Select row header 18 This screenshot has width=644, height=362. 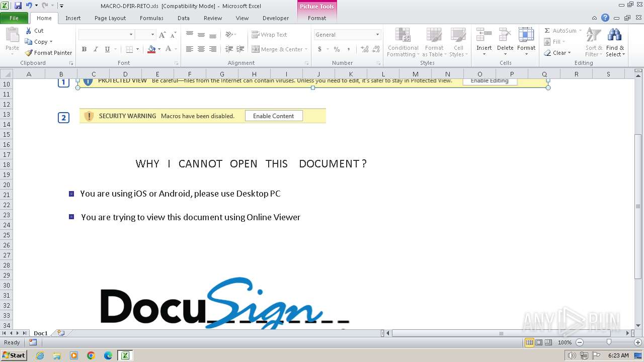[x=7, y=164]
